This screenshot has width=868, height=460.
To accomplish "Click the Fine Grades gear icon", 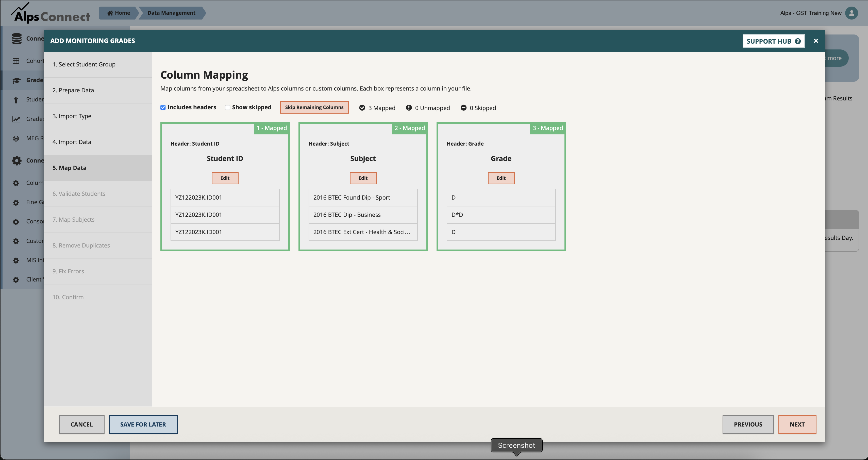I will point(16,202).
